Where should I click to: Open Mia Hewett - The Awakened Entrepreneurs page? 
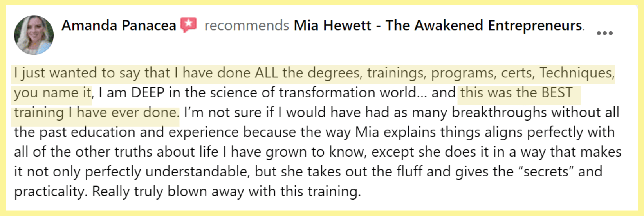coord(438,25)
